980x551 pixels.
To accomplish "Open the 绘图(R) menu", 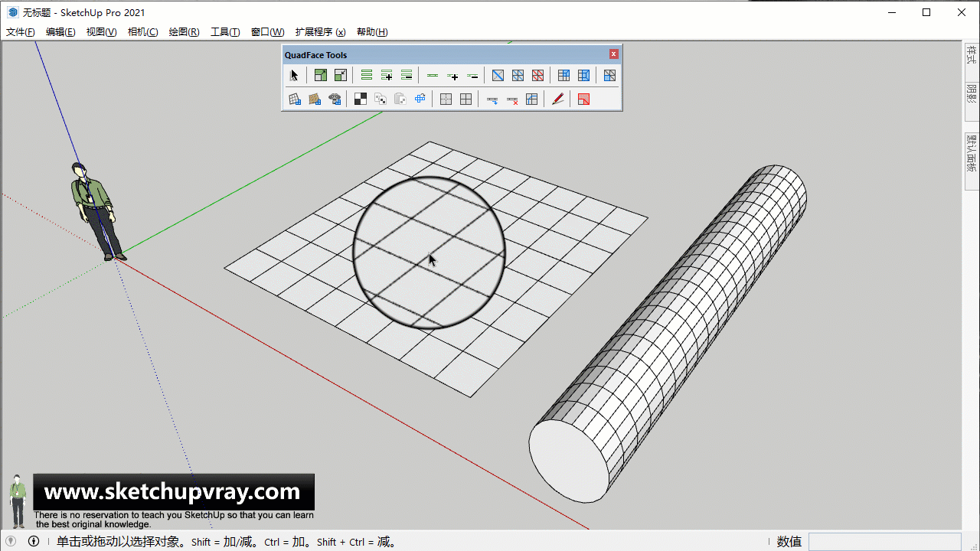I will (x=184, y=32).
